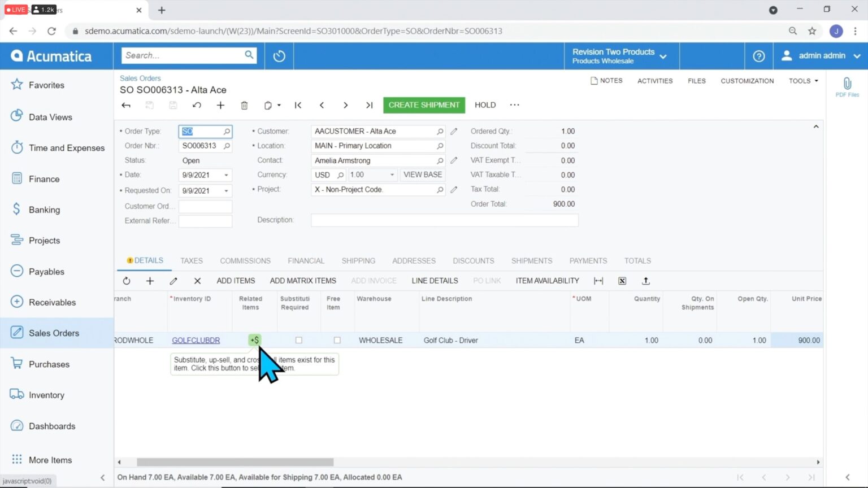
Task: Enable Free Item for the Golf Club line
Action: 337,340
